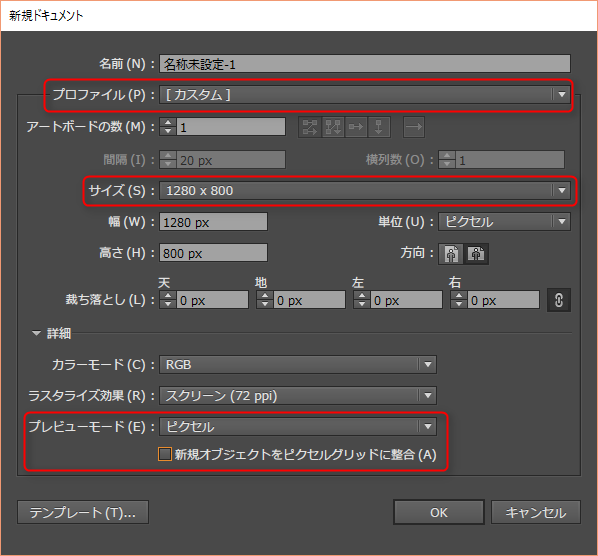
Task: Open the プレビューモード dropdown
Action: coord(297,426)
